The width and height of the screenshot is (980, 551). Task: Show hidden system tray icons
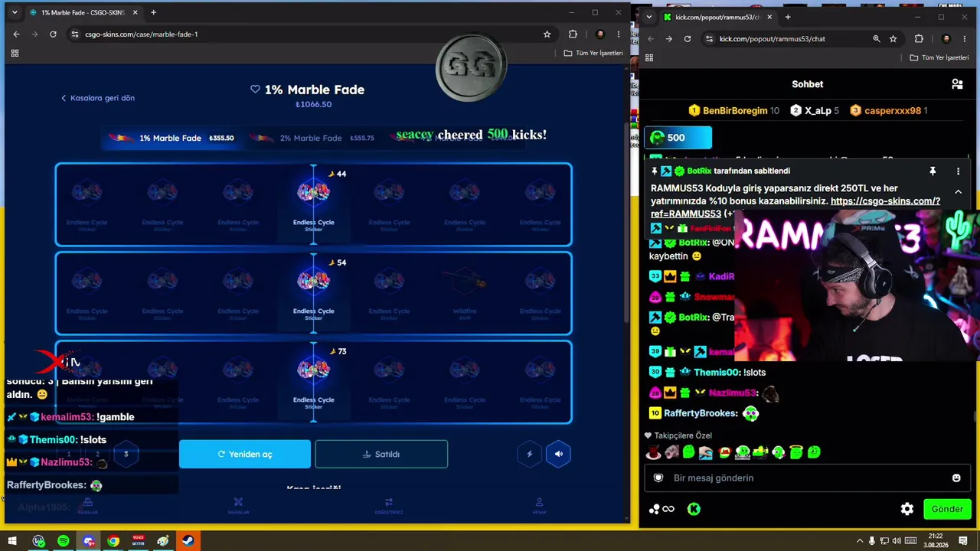(x=860, y=541)
